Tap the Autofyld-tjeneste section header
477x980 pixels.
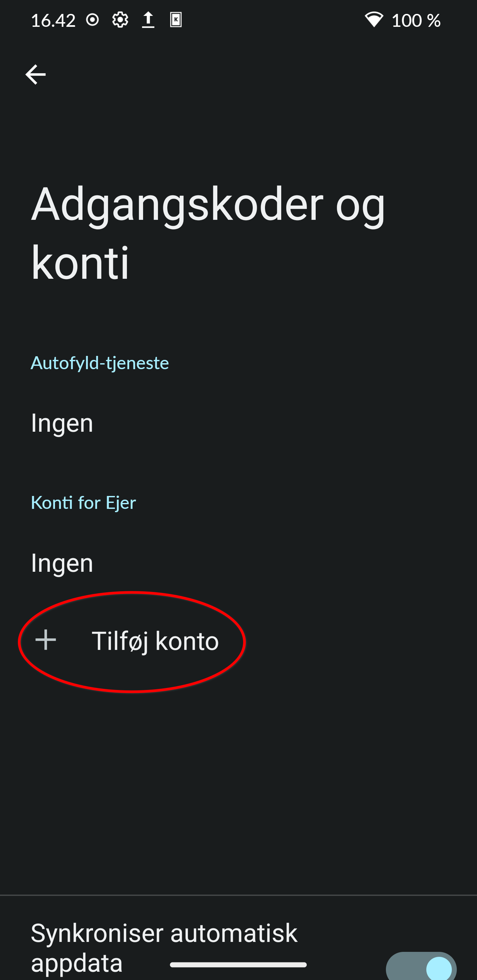[x=100, y=363]
